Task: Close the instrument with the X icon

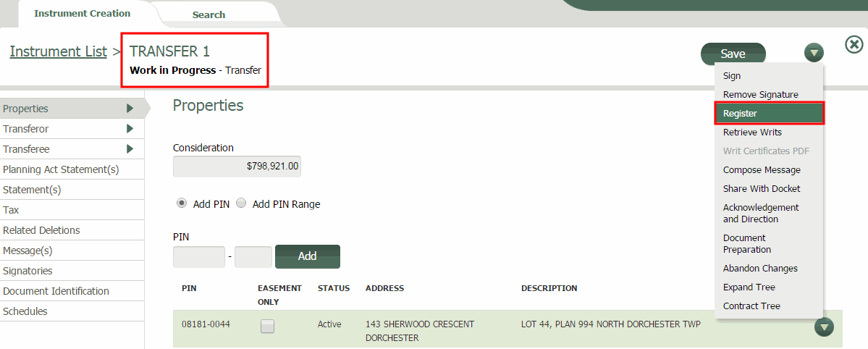Action: click(x=854, y=45)
